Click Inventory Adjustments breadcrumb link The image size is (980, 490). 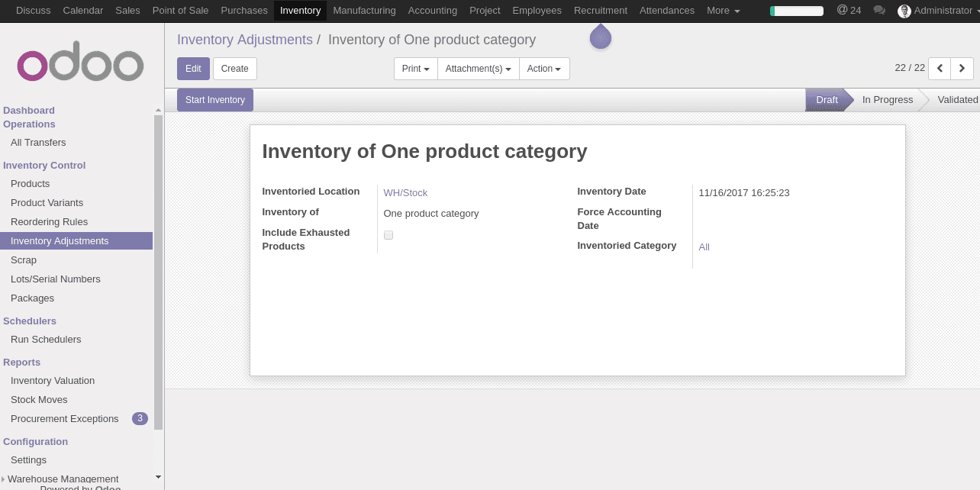click(245, 40)
